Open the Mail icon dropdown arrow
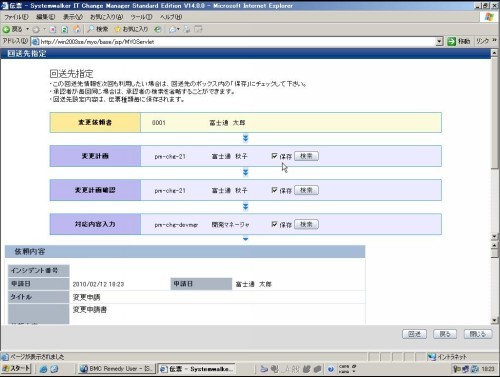The height and width of the screenshot is (377, 500). 178,29
